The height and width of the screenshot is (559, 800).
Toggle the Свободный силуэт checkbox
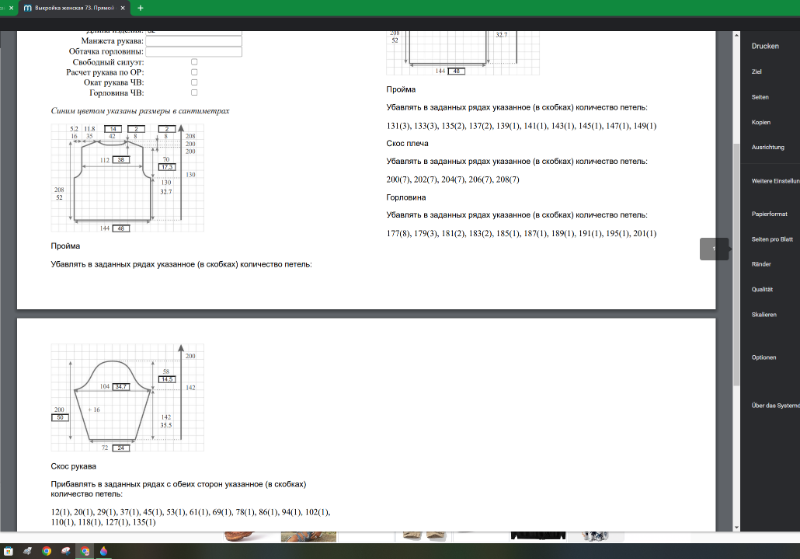[x=194, y=62]
